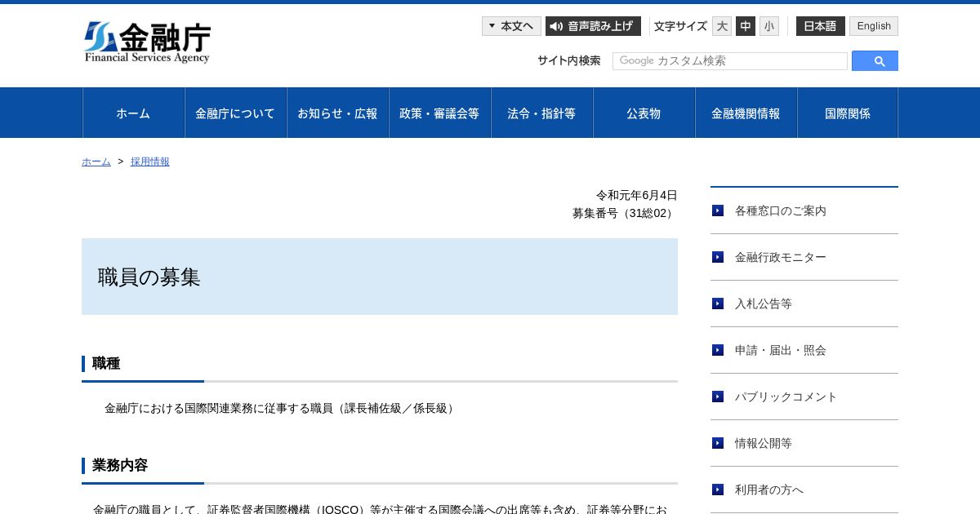Screen dimensions: 980x514
Task: Click arrow icon beside 金融行政モニター
Action: pyautogui.click(x=718, y=257)
